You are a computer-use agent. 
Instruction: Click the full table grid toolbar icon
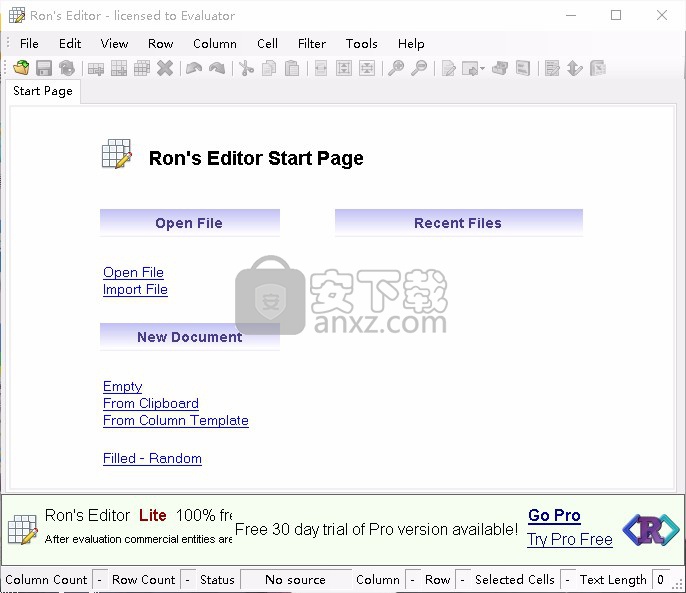click(142, 68)
